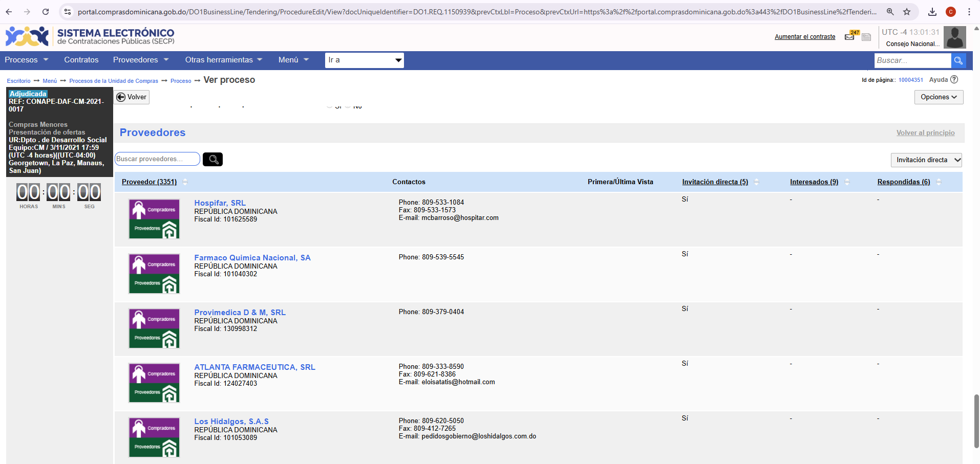Expand the Invitación directa filter dropdown
The height and width of the screenshot is (464, 980).
coord(926,160)
